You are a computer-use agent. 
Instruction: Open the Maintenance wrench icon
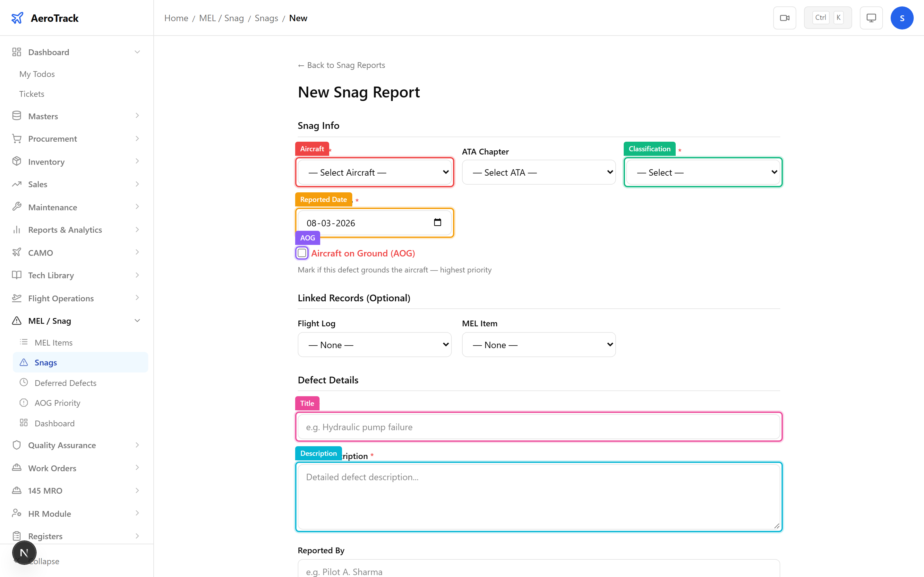[17, 206]
